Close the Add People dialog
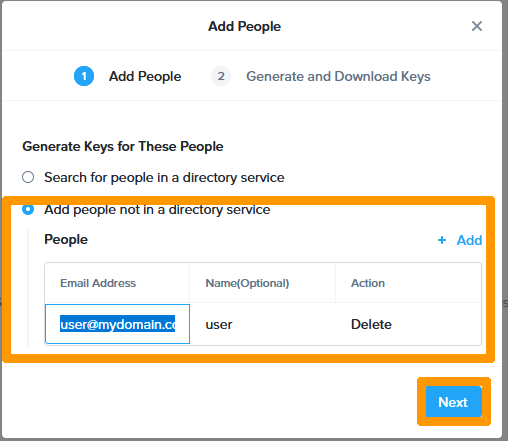Viewport: 508px width, 441px height. click(477, 26)
